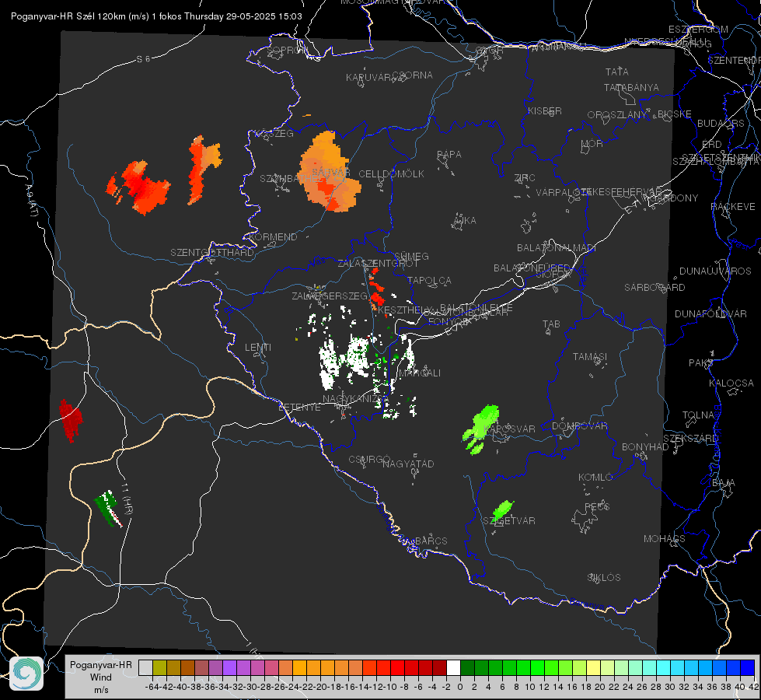
Task: Click the TATA town label
Action: point(617,72)
